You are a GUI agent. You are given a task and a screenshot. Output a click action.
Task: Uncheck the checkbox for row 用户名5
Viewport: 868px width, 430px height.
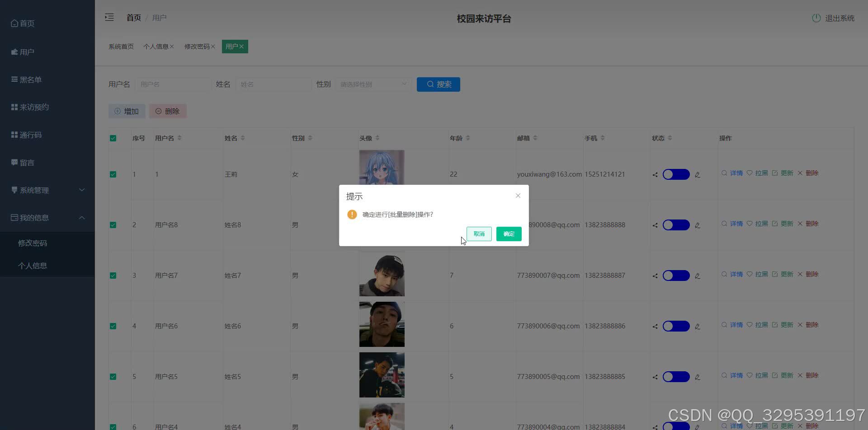(x=113, y=377)
